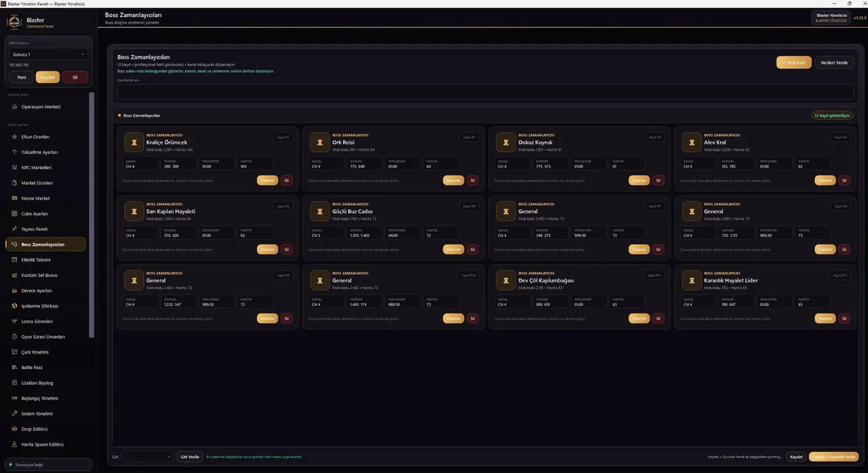Screen dimensions: 868x473
Task: Click the Battle Pass sidebar icon
Action: [14, 367]
